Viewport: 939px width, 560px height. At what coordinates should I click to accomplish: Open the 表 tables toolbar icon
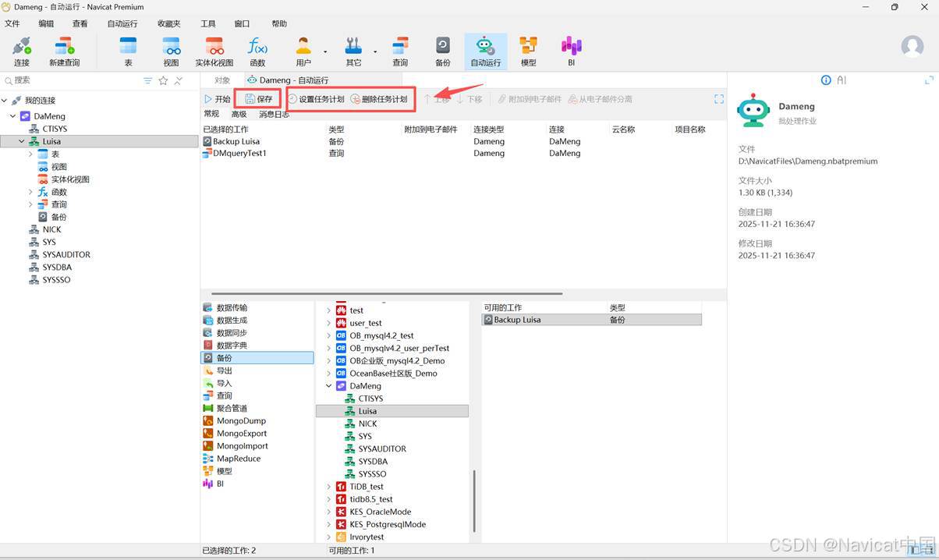pos(128,51)
